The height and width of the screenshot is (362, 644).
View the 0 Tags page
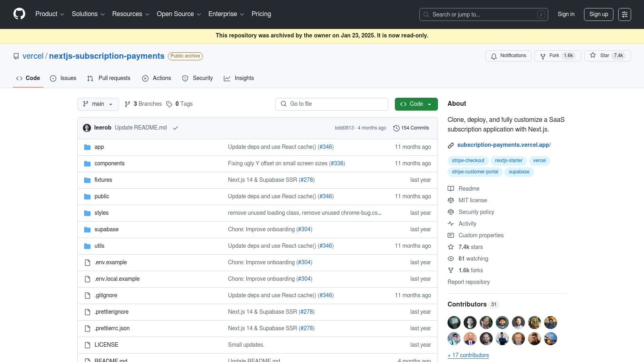tap(180, 104)
